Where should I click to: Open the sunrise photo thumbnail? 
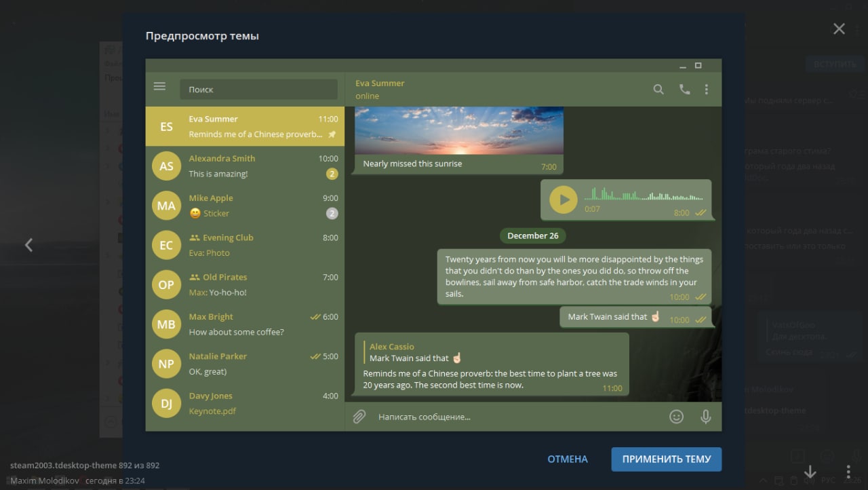coord(459,130)
